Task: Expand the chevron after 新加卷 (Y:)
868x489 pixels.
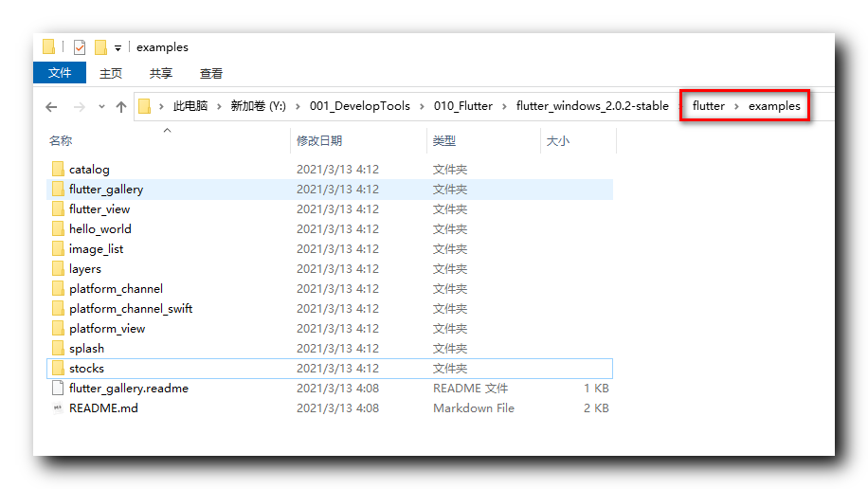Action: pyautogui.click(x=298, y=106)
